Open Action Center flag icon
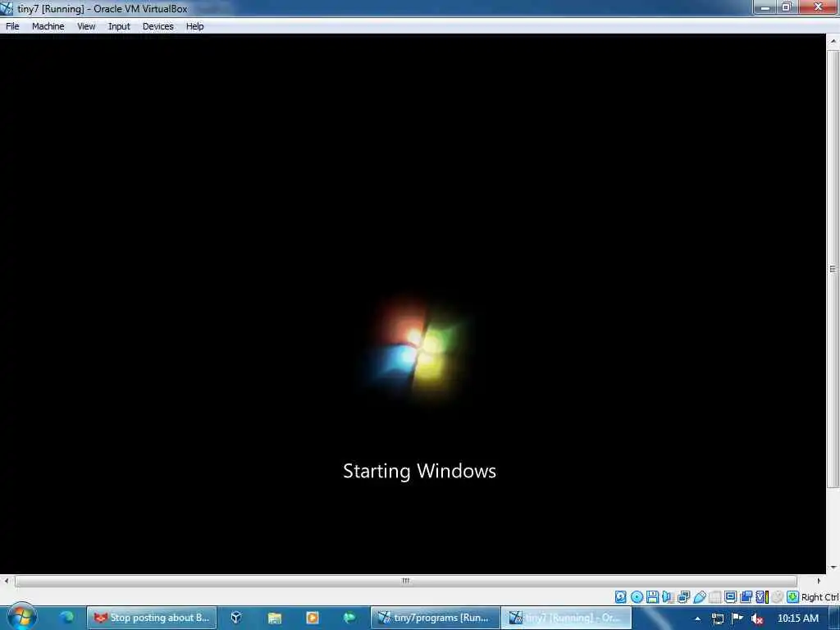This screenshot has width=840, height=630. tap(737, 619)
